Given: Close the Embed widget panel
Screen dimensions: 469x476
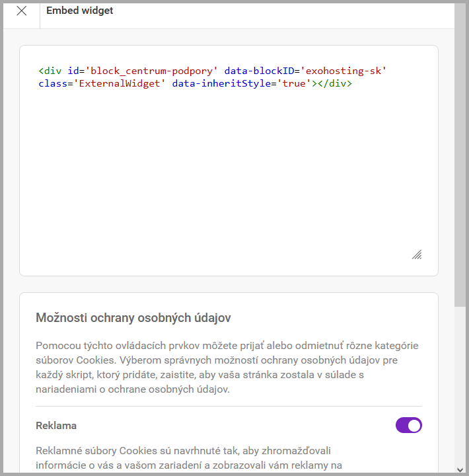Looking at the screenshot, I should coord(22,11).
